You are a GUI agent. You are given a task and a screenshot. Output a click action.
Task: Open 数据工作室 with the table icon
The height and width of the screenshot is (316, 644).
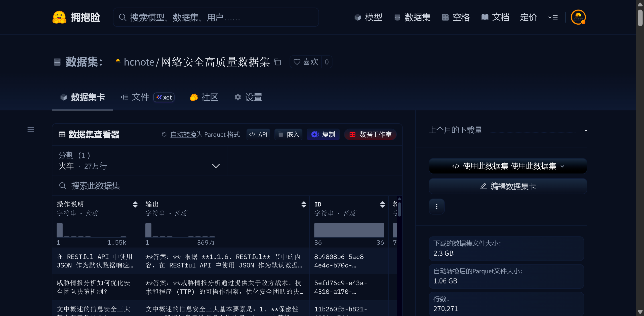point(352,134)
